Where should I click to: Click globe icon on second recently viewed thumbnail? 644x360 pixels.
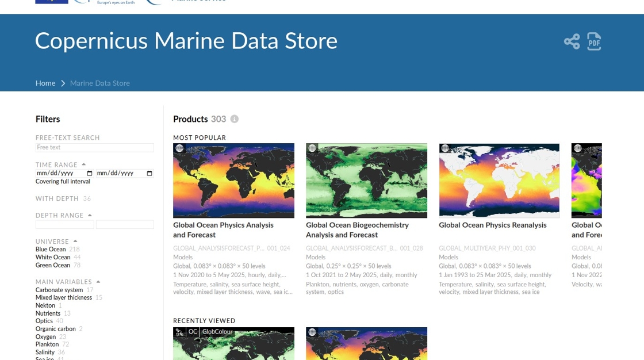[312, 332]
